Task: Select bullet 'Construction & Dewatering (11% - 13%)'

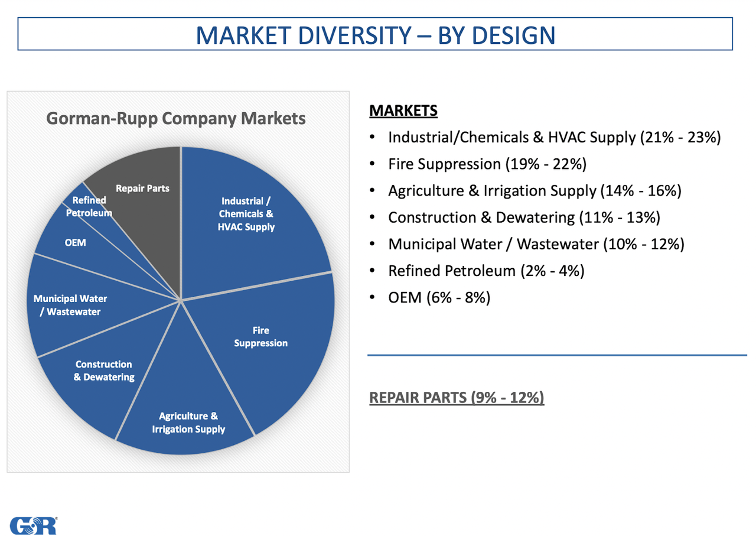Action: coord(523,217)
